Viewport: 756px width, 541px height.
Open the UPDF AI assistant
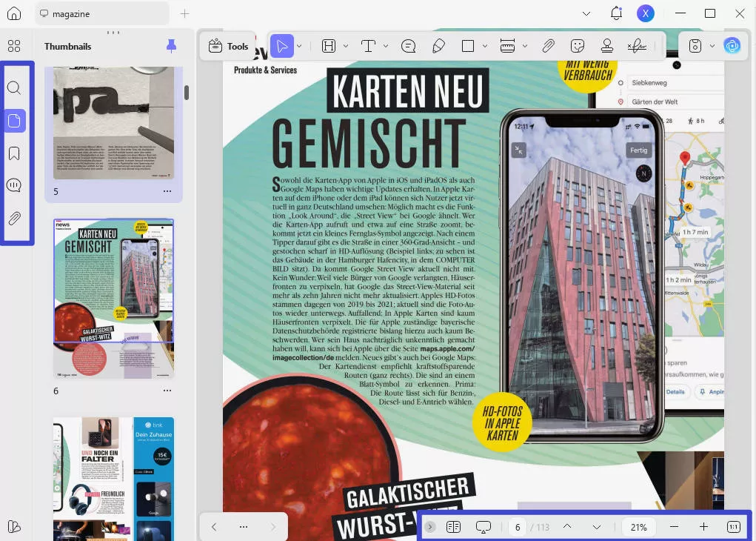[732, 46]
